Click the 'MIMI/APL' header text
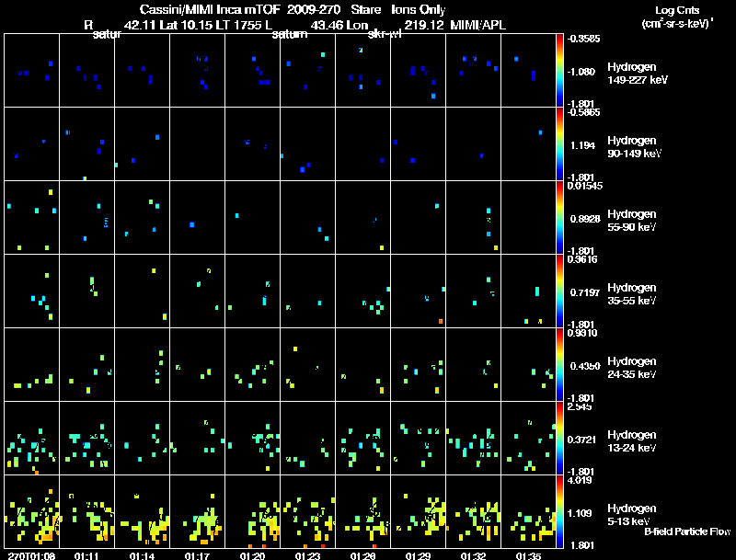Viewport: 736px width, 560px height. (477, 26)
